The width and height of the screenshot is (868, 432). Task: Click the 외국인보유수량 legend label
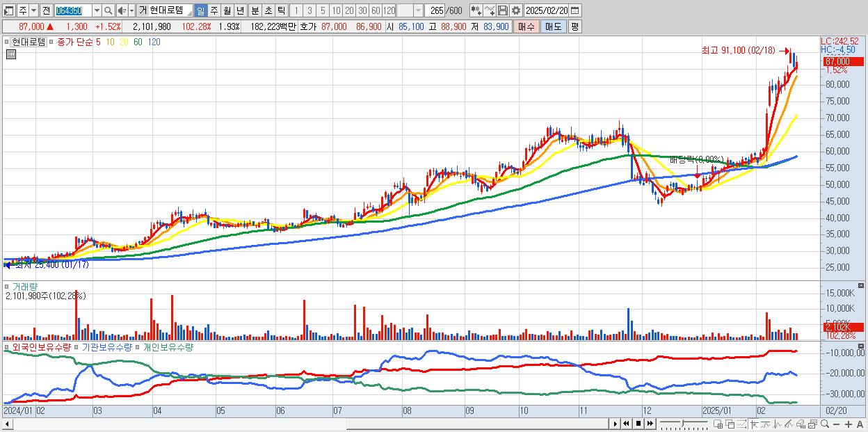tap(41, 346)
